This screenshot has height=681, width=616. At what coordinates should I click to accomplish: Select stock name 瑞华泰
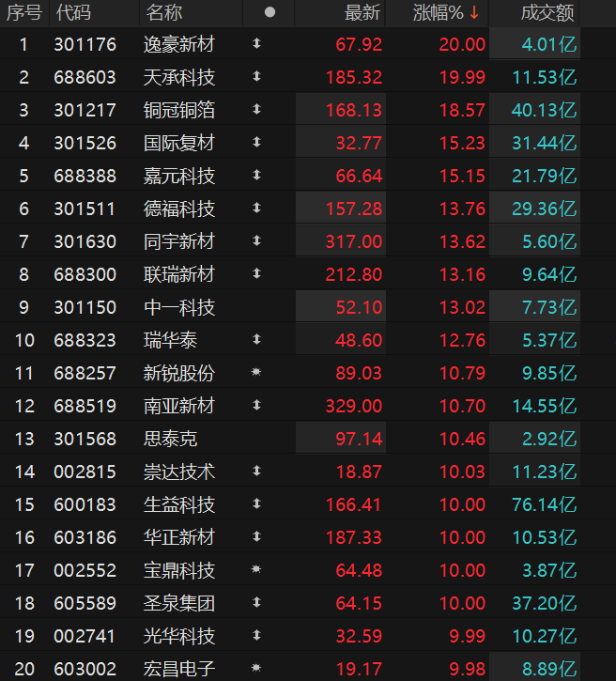(x=170, y=340)
